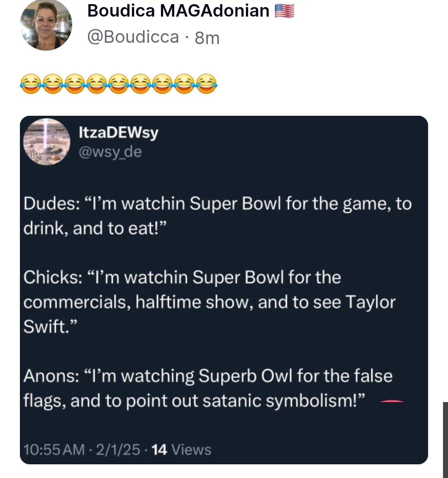The image size is (448, 478).
Task: Click the Boudica MAGAdonian display name
Action: tap(178, 11)
